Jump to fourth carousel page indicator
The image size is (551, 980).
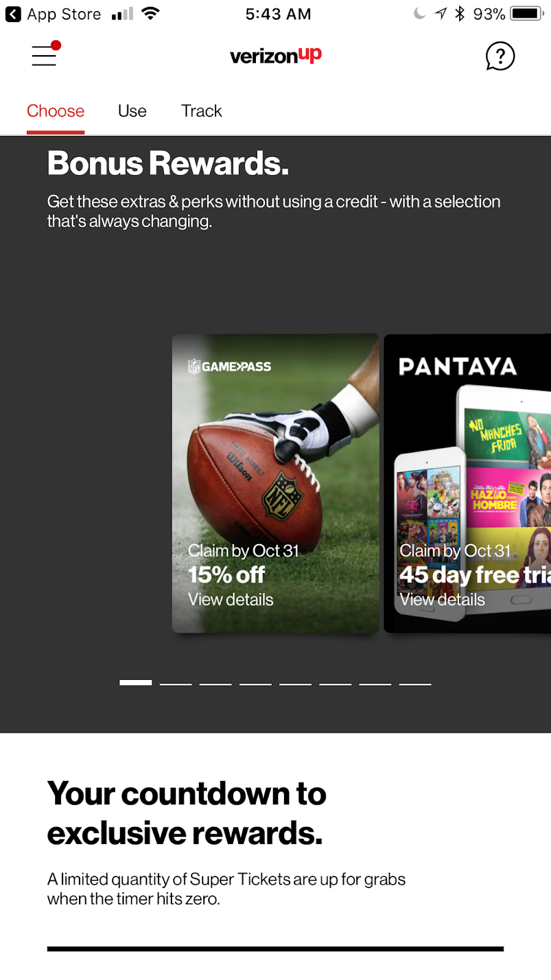pyautogui.click(x=255, y=684)
